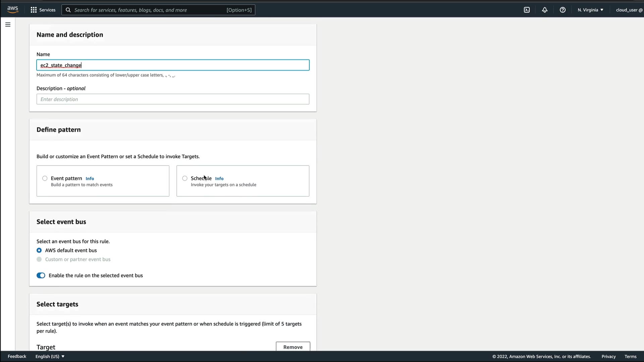Screen dimensions: 644x362
Task: Open the English (US) language dropdown
Action: click(50, 356)
